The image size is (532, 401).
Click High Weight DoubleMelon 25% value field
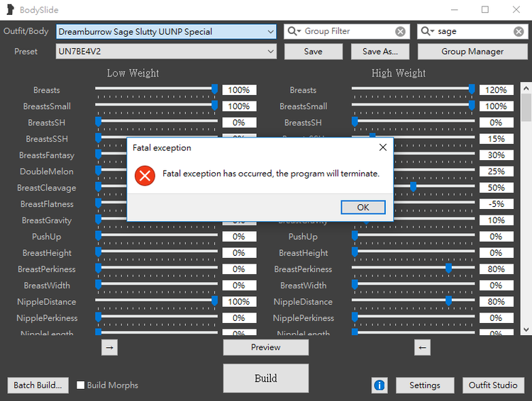click(x=496, y=171)
